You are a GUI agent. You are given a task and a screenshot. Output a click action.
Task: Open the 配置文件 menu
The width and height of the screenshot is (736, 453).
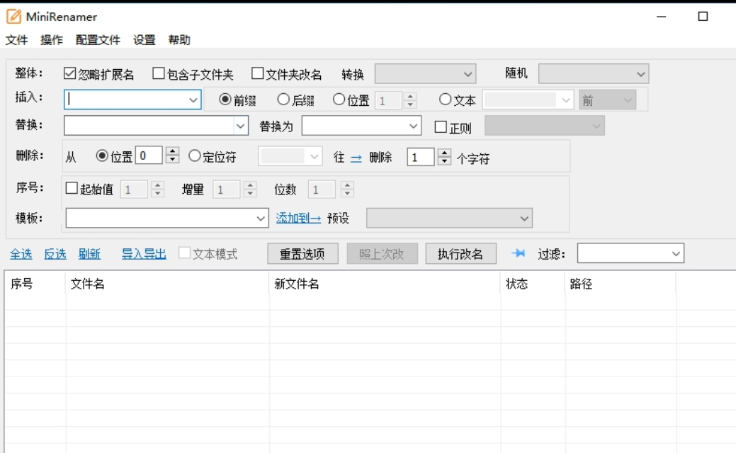point(97,40)
